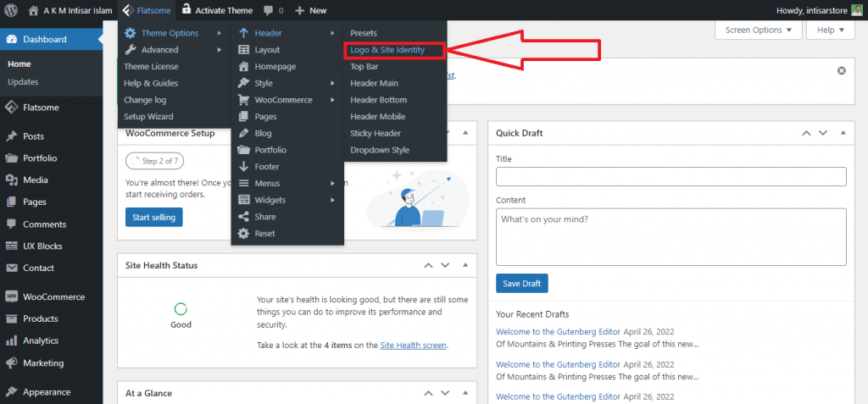Expand the Help dropdown
The height and width of the screenshot is (404, 868).
click(x=831, y=30)
